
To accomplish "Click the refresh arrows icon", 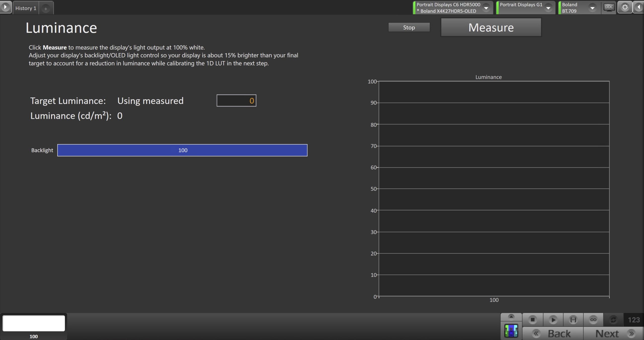I will [x=613, y=320].
